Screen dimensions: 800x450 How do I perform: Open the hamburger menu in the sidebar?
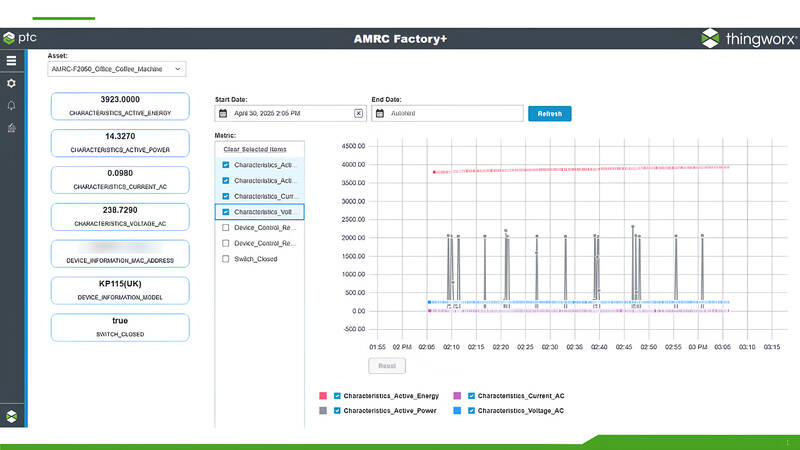tap(11, 61)
